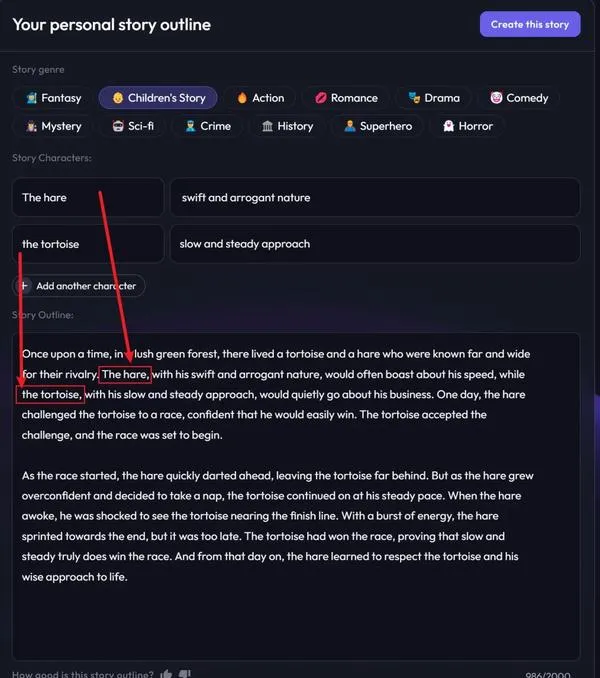Choose the Comedy genre chip
The width and height of the screenshot is (600, 678).
pyautogui.click(x=519, y=98)
